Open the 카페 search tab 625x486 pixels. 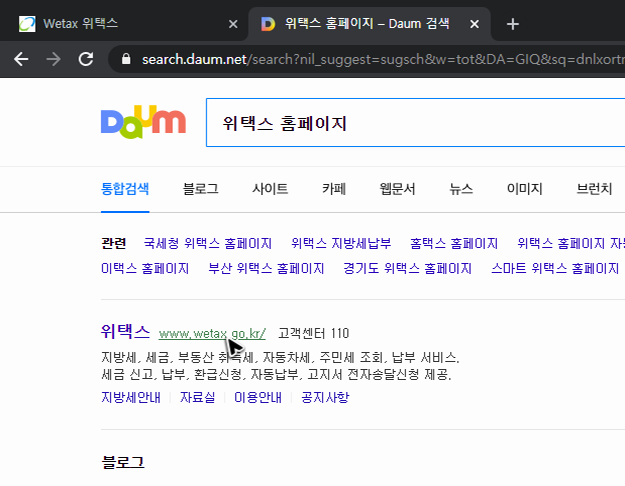[334, 189]
